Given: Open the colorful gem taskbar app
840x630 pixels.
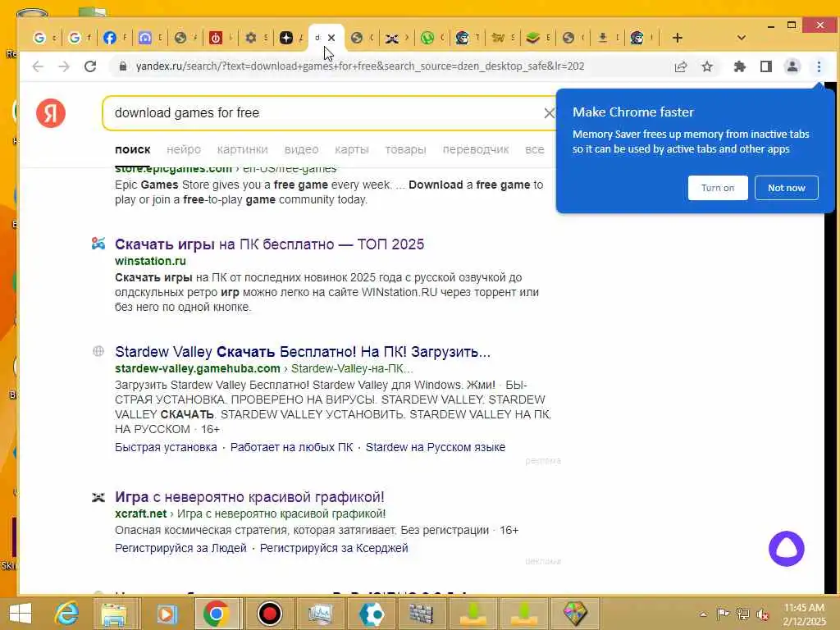Looking at the screenshot, I should tap(575, 614).
